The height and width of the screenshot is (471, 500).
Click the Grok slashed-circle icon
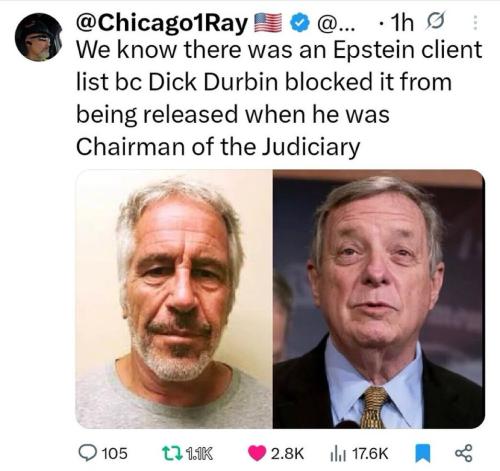[x=435, y=21]
